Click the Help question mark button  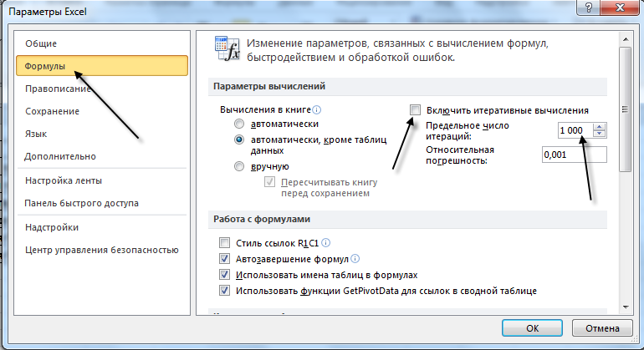point(589,8)
